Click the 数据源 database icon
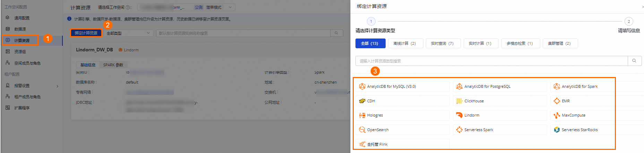 click(8, 29)
